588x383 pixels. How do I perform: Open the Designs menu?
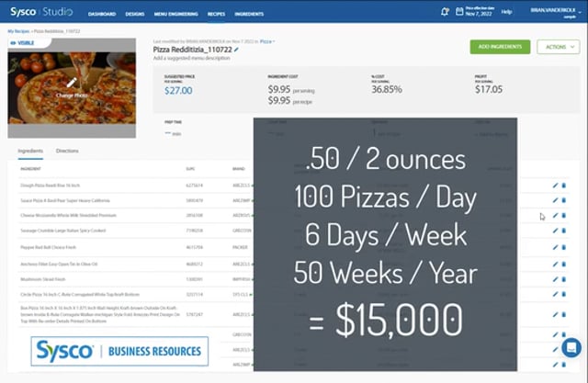coord(135,14)
